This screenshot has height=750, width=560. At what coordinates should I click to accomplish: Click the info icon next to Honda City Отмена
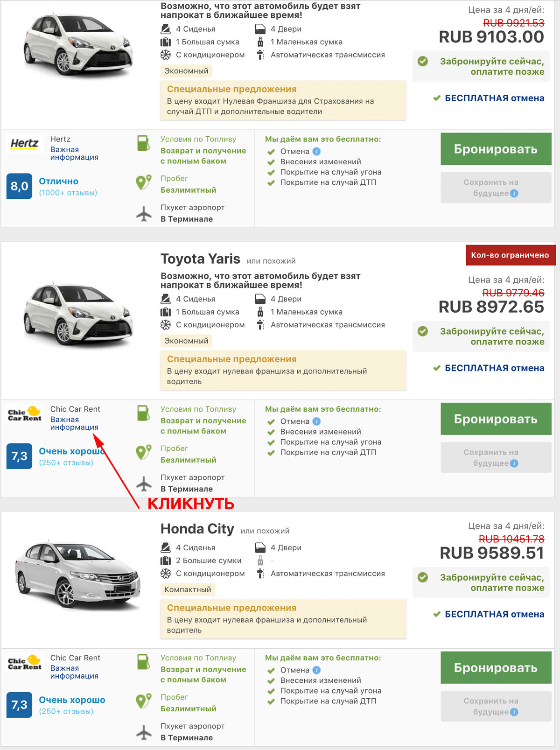tap(316, 670)
